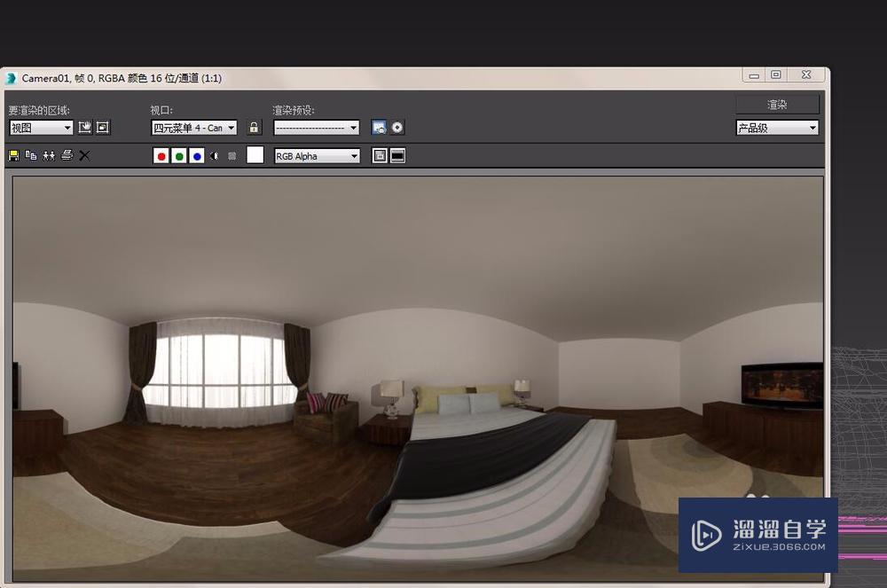Close the Camera01 render window

806,75
